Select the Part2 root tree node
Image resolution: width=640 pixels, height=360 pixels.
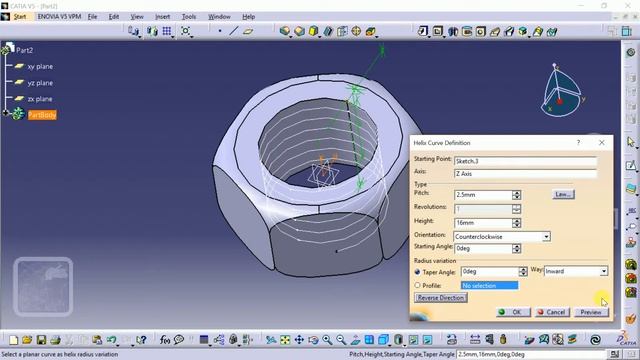(x=24, y=50)
